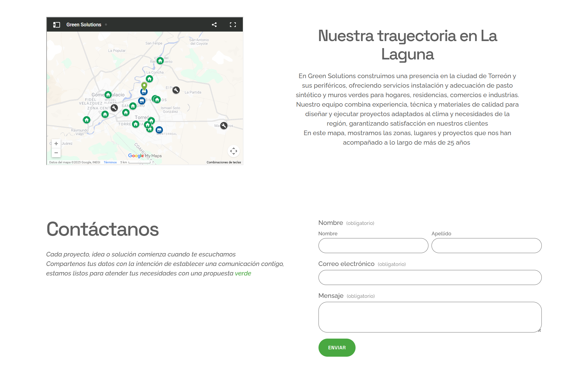Viewport: 588px width, 372px height.
Task: Click the Apellido input field
Action: [x=486, y=245]
